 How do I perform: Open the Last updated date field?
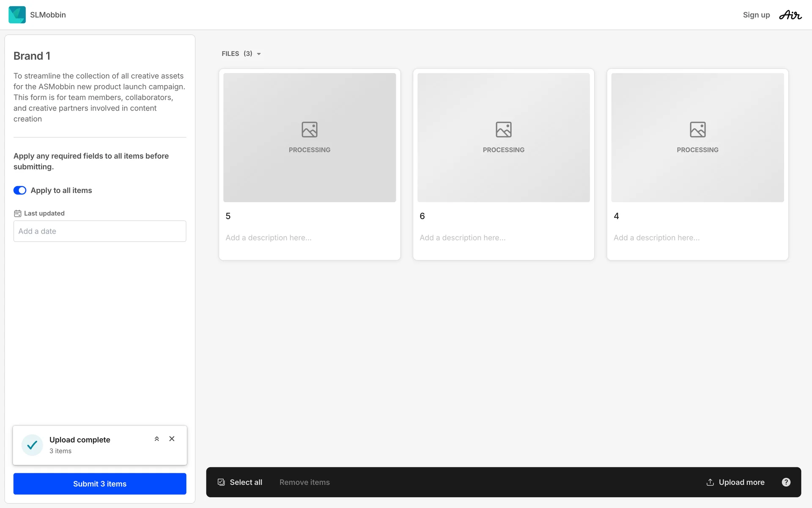click(x=100, y=231)
